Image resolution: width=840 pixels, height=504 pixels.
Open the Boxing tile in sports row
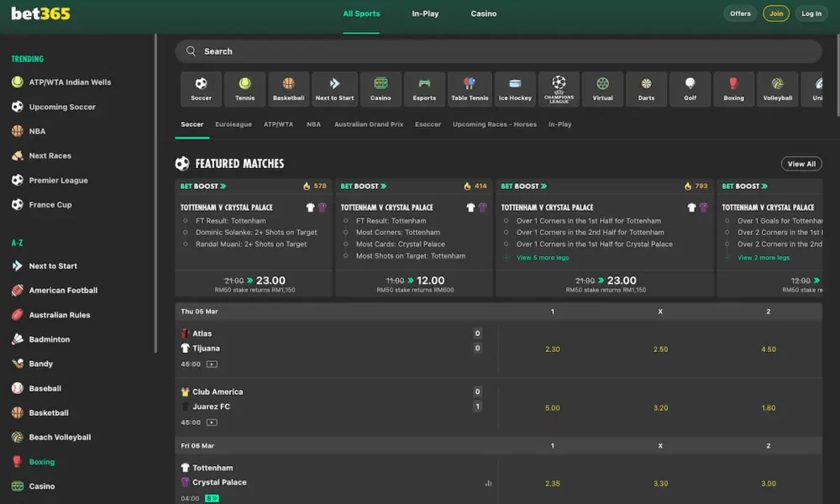pos(734,89)
